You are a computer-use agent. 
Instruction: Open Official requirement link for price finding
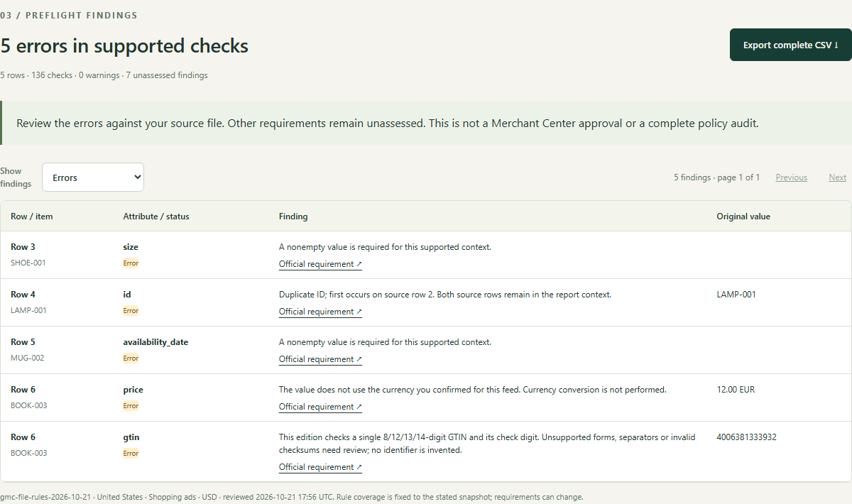pyautogui.click(x=320, y=407)
